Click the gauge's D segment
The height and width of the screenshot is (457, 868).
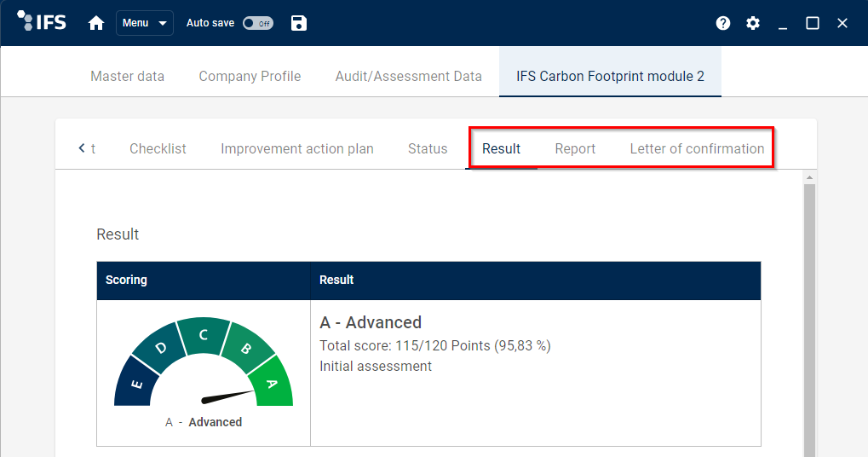(x=160, y=348)
